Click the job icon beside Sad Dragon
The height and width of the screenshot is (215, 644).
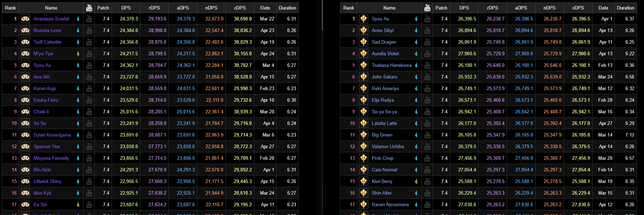[x=364, y=42]
